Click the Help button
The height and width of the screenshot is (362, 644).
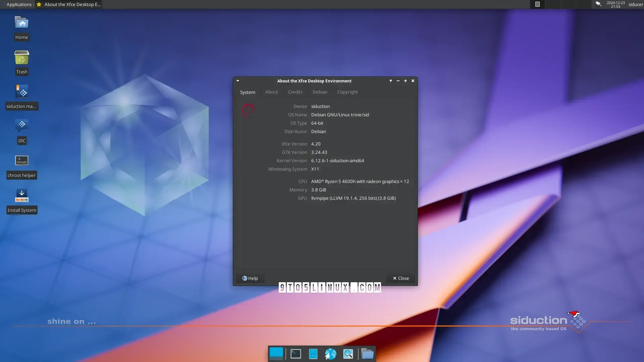pos(250,278)
